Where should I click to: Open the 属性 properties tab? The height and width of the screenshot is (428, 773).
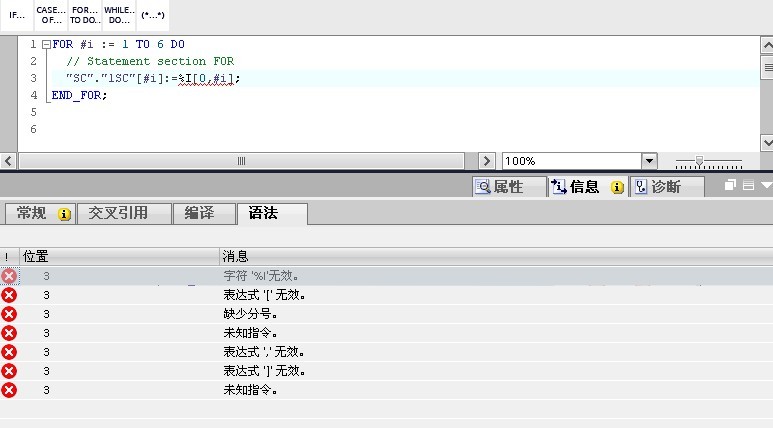point(509,187)
